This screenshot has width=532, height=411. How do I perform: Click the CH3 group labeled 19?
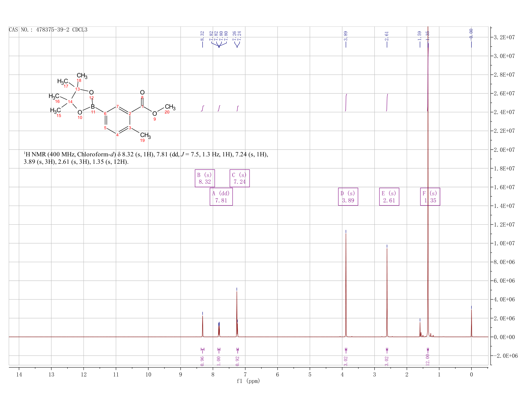pos(145,136)
